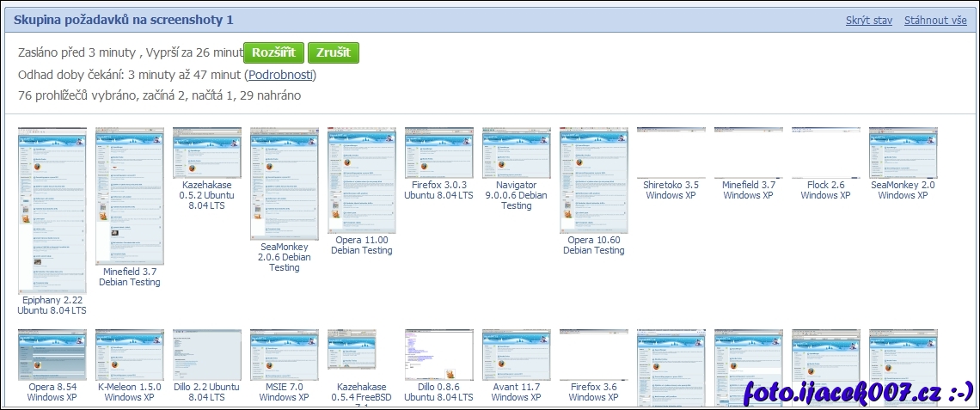Open Epiphany 2.22 Ubuntu screenshot thumbnail
The width and height of the screenshot is (980, 410).
click(52, 211)
